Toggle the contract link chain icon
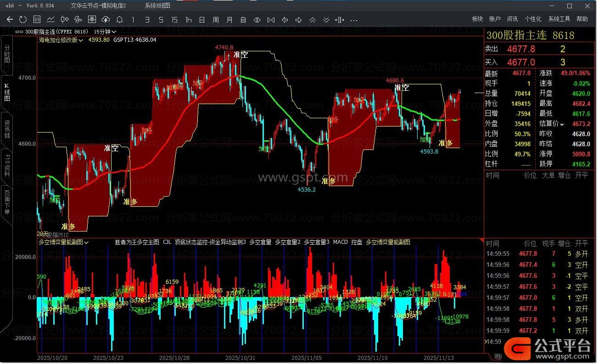Viewport: 598px width, 364px height. (x=18, y=32)
